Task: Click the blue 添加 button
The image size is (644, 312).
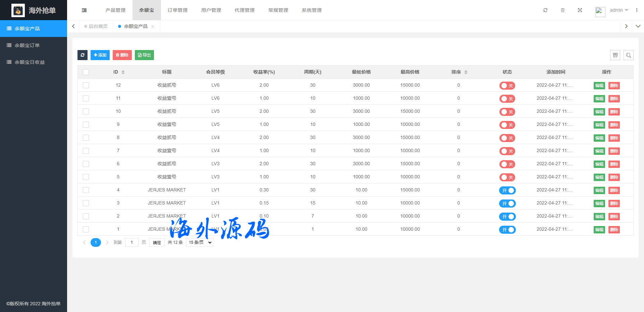Action: 100,55
